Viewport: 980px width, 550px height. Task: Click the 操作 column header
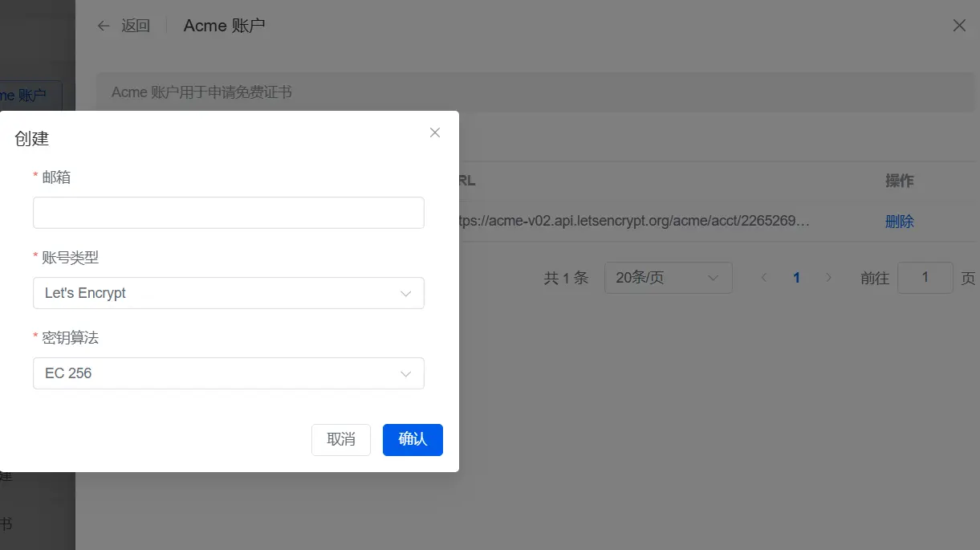899,181
